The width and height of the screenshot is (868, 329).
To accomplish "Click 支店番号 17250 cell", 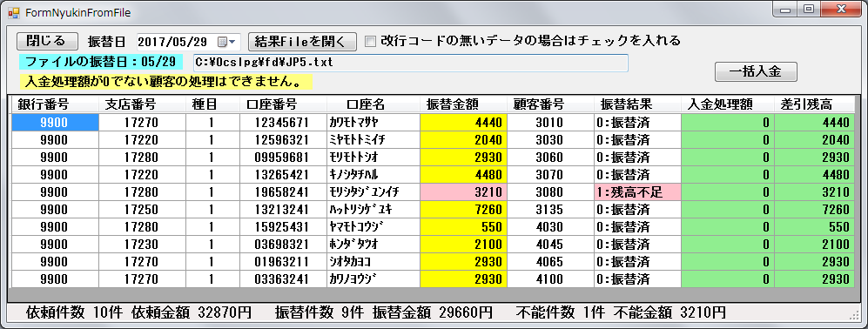I will pos(142,210).
